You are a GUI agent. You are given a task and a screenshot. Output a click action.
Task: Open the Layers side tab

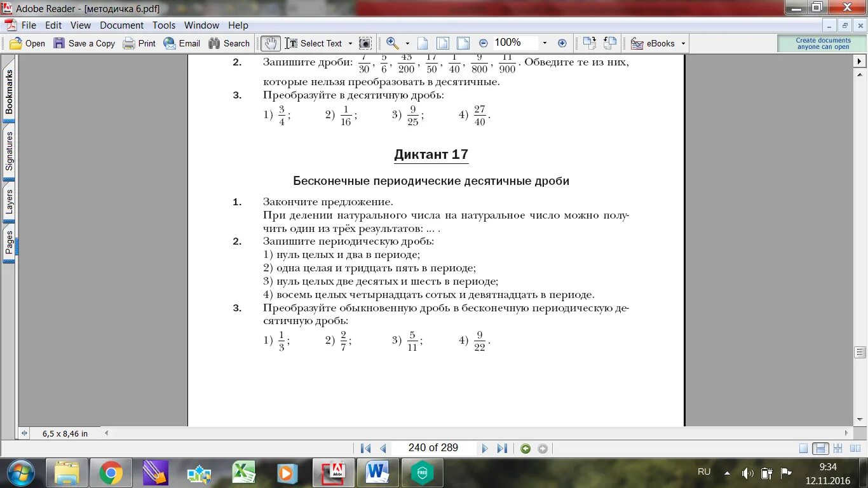[x=9, y=201]
